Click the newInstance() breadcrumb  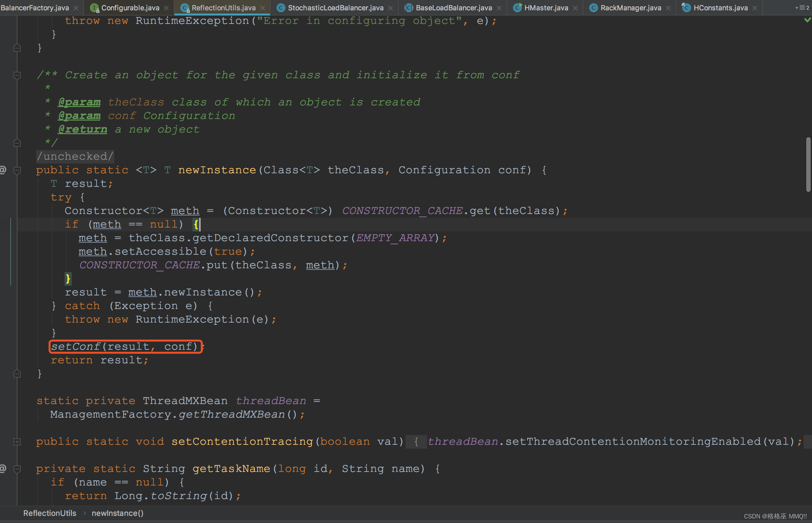click(117, 513)
